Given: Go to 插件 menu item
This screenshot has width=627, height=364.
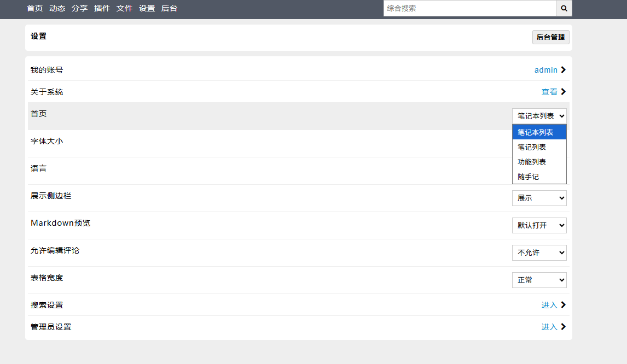Looking at the screenshot, I should (x=102, y=8).
